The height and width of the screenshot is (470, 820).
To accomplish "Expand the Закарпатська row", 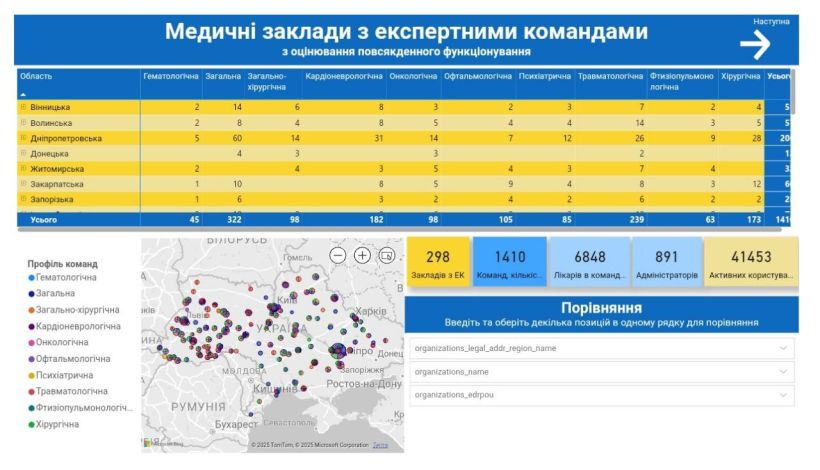I will (x=24, y=184).
